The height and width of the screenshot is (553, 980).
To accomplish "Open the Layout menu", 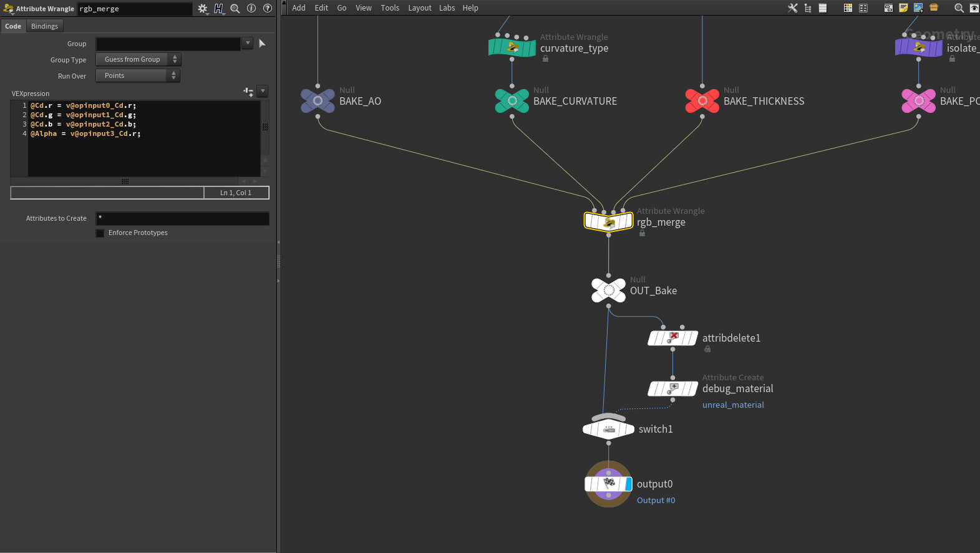I will point(420,8).
